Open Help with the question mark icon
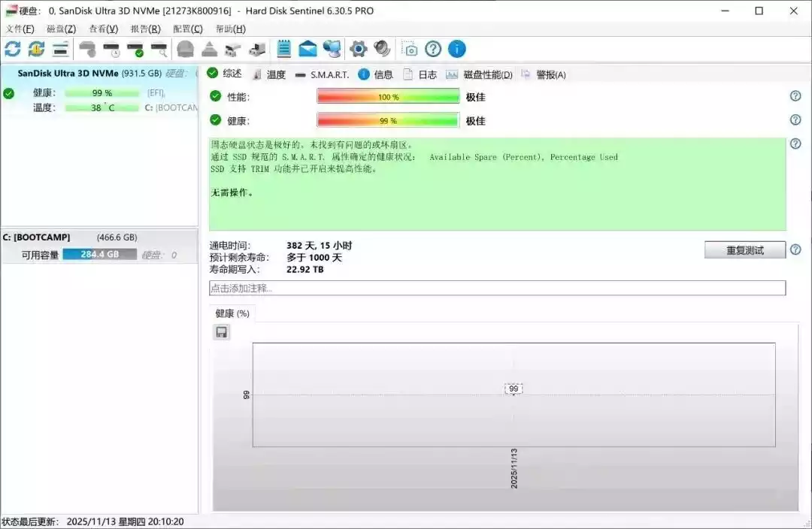The width and height of the screenshot is (812, 529). click(x=433, y=49)
